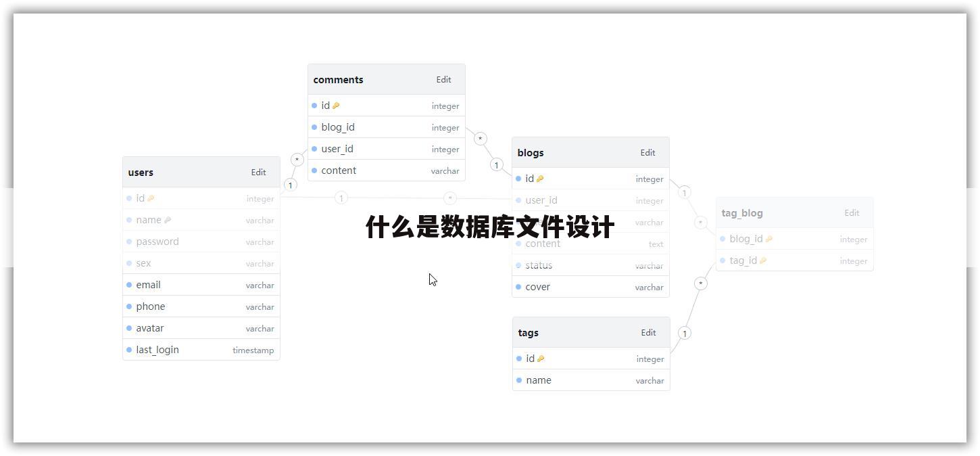Select the cover field in blogs
The width and height of the screenshot is (980, 456).
[x=537, y=287]
